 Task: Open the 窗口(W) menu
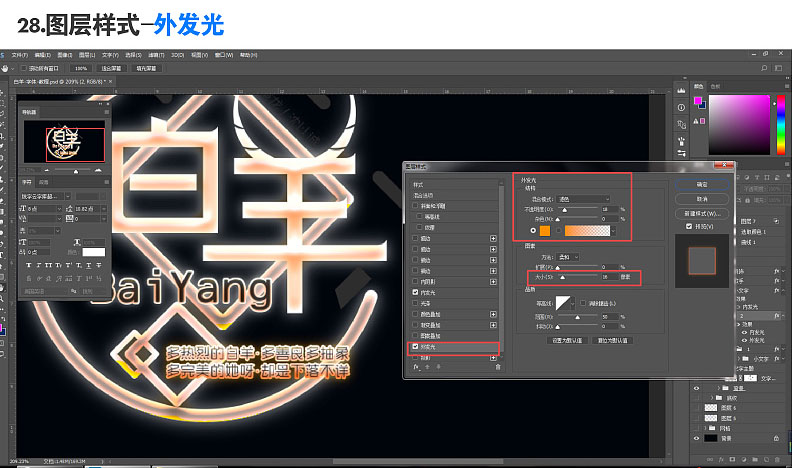click(224, 55)
